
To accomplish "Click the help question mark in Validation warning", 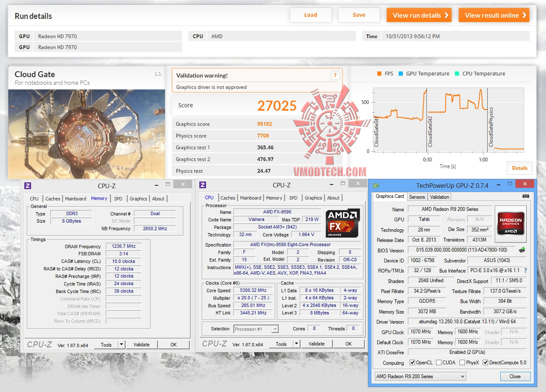I will [335, 75].
